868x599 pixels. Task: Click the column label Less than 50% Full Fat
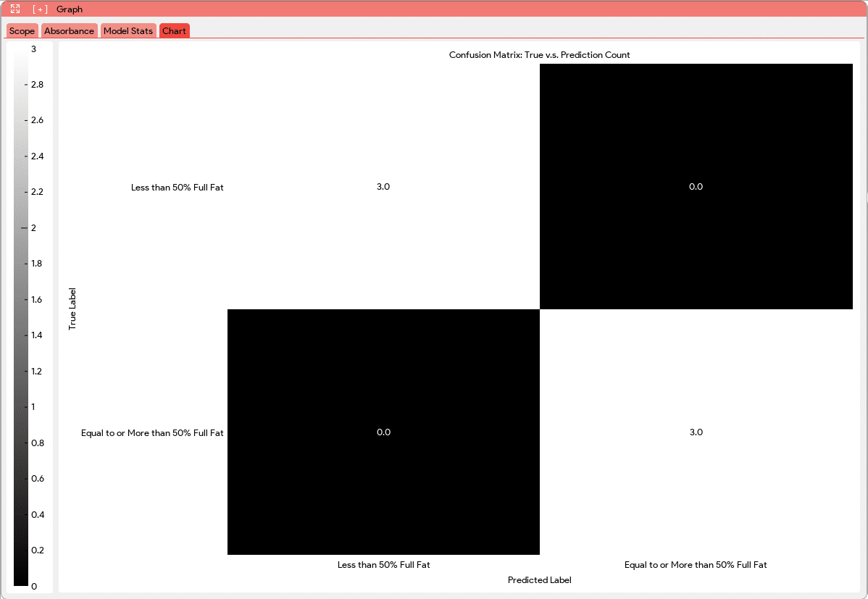(383, 565)
